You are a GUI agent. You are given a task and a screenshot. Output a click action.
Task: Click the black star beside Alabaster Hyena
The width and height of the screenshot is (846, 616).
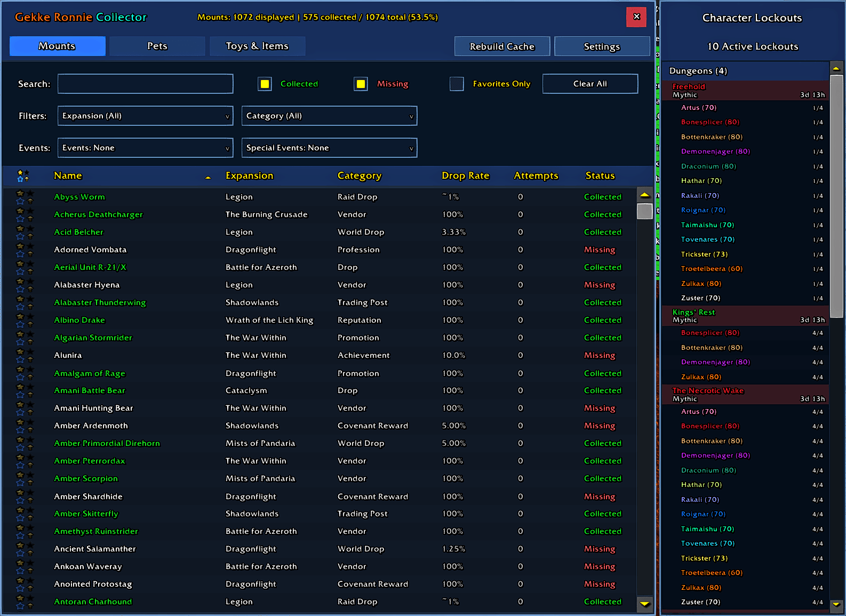(x=30, y=281)
